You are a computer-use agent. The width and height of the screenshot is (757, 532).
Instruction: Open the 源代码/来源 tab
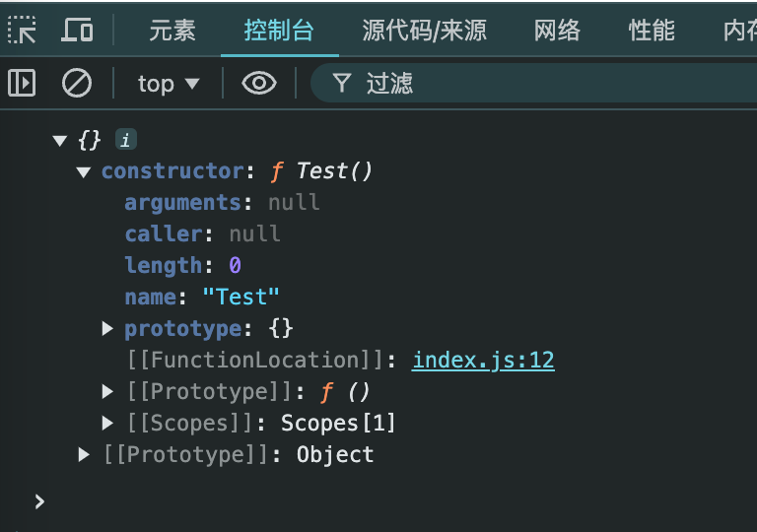coord(424,31)
